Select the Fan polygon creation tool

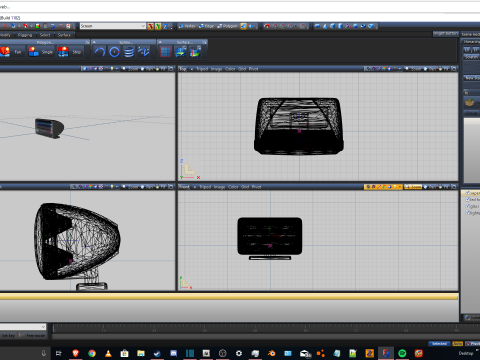(x=11, y=52)
